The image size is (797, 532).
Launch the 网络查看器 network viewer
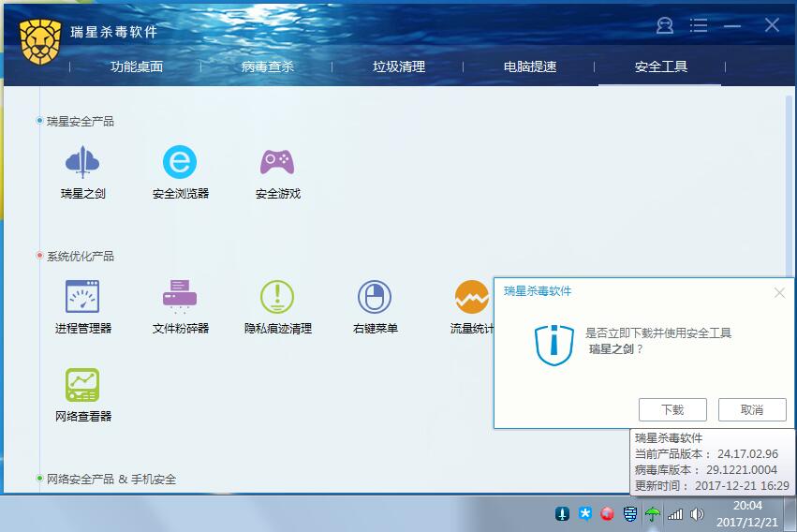82,385
